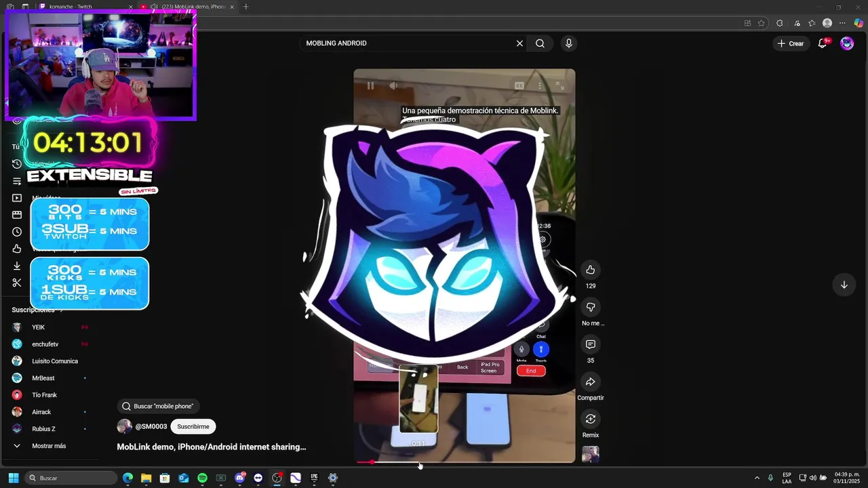The width and height of the screenshot is (868, 488).
Task: Open the Edge browser profile icon
Action: click(x=827, y=23)
